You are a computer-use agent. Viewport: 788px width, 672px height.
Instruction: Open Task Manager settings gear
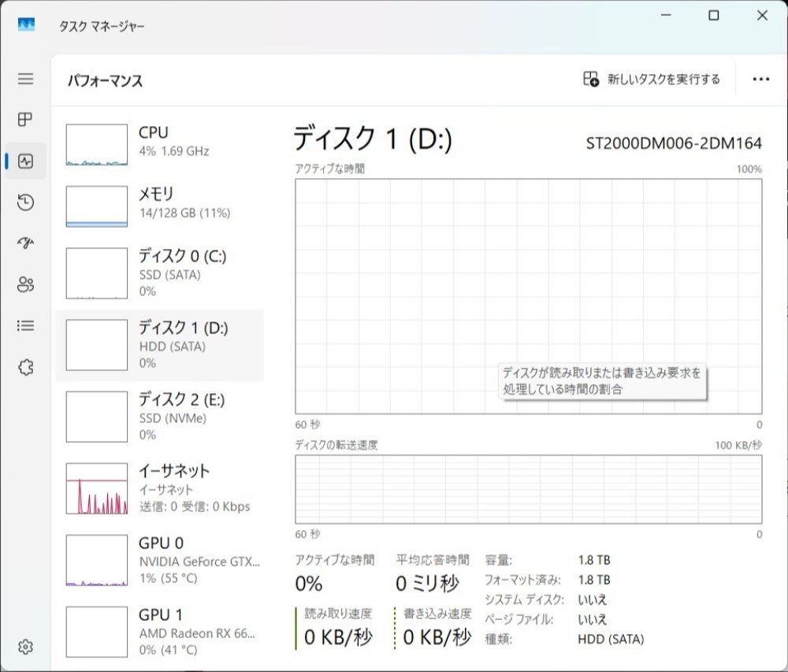pyautogui.click(x=26, y=646)
